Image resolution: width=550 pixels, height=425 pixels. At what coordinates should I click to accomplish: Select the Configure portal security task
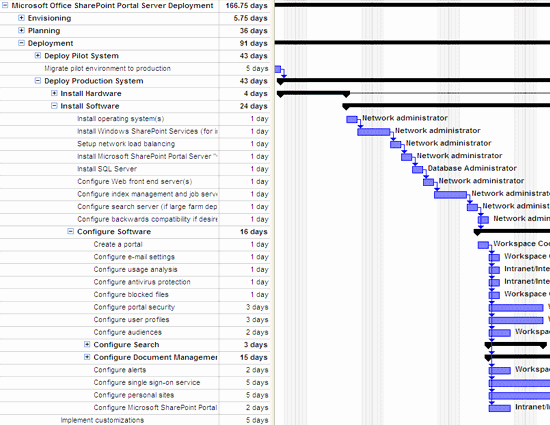134,307
